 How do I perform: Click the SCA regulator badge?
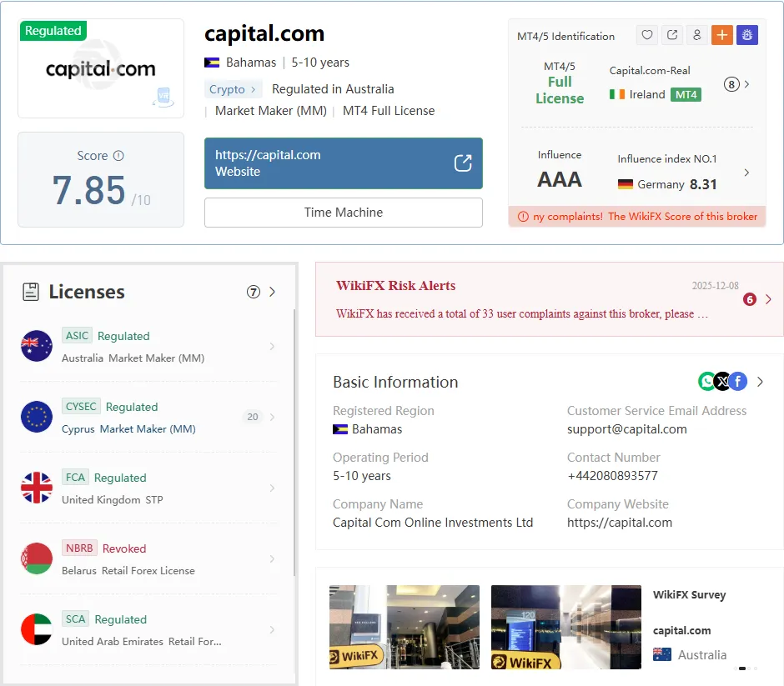[76, 619]
